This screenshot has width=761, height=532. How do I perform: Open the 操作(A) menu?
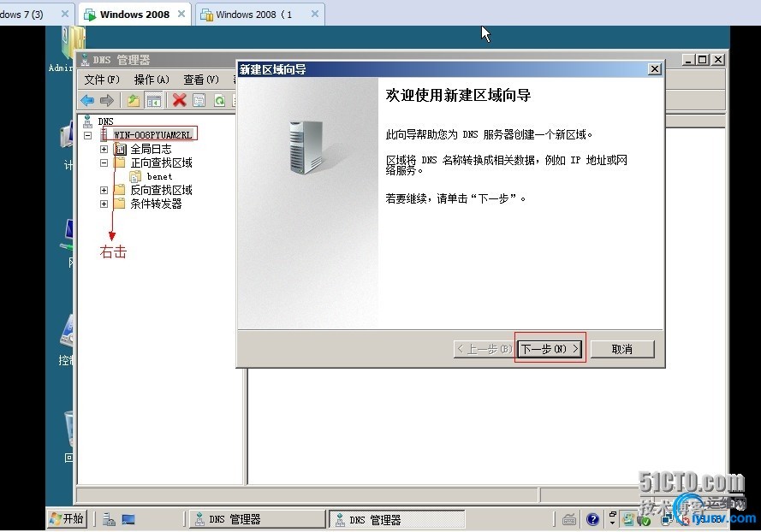click(152, 80)
